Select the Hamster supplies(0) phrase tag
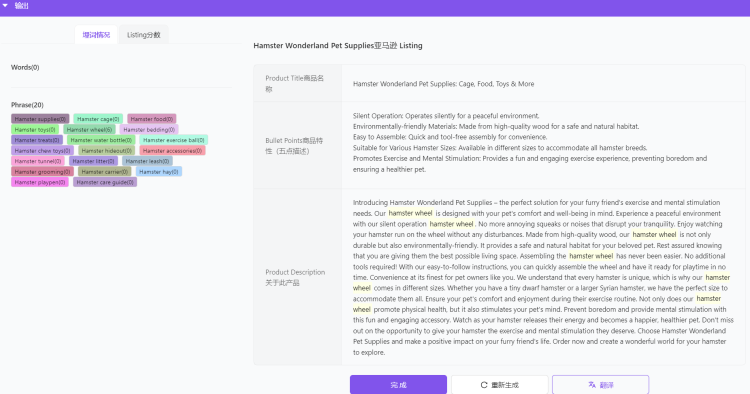This screenshot has height=394, width=750. point(40,119)
